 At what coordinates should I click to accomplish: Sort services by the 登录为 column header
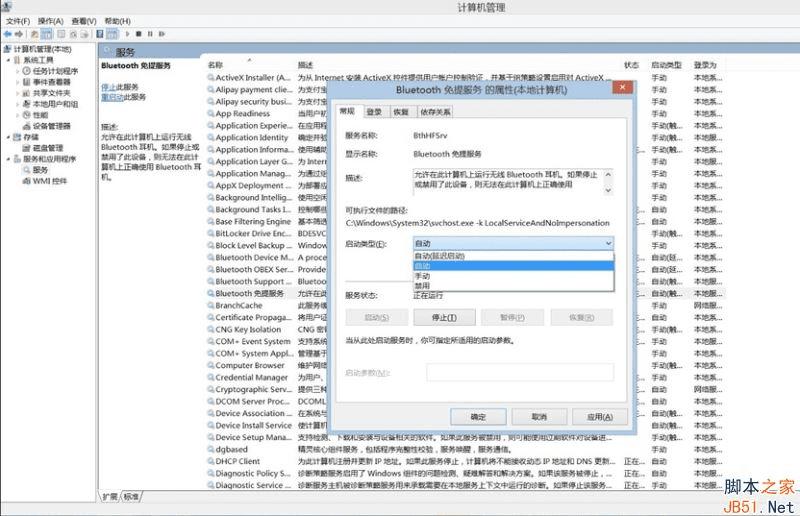(x=705, y=65)
